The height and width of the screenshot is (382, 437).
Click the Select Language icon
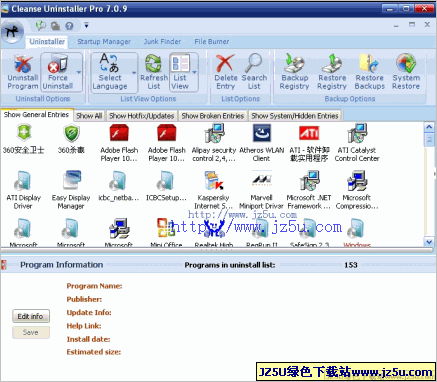tap(110, 63)
